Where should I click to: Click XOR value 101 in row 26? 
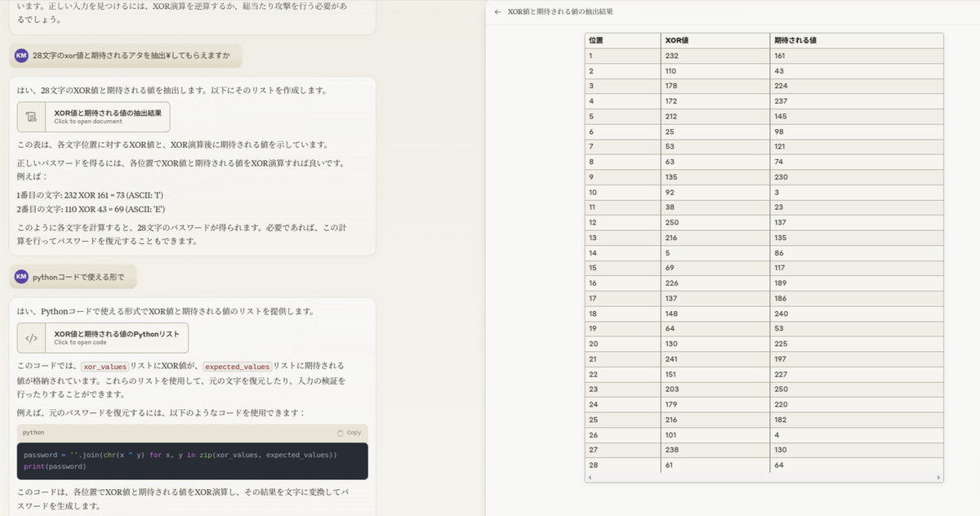click(x=671, y=435)
